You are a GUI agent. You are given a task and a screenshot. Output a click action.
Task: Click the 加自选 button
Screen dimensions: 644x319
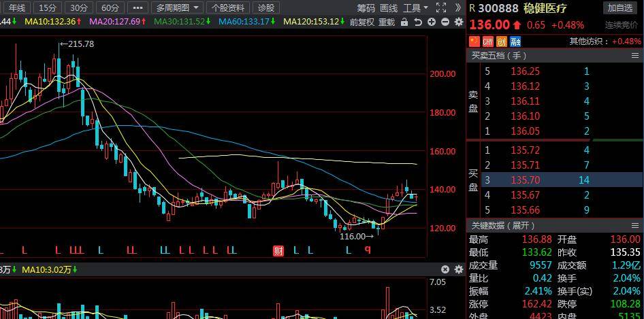[620, 7]
